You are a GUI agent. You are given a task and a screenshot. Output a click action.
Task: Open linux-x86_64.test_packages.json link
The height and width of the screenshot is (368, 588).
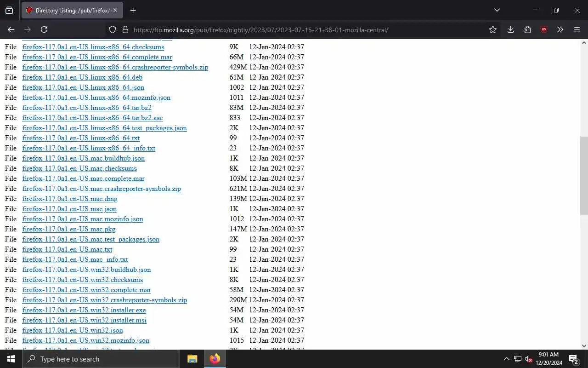(105, 128)
